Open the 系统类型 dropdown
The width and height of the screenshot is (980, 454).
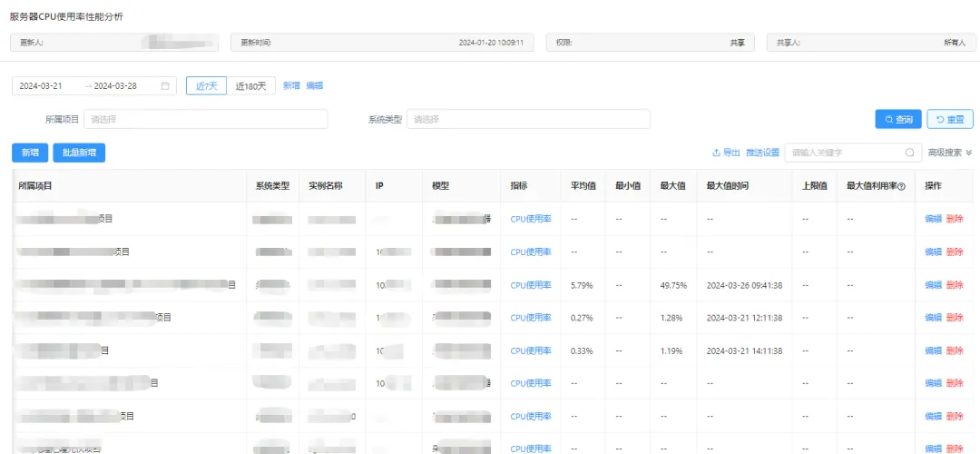click(x=528, y=120)
